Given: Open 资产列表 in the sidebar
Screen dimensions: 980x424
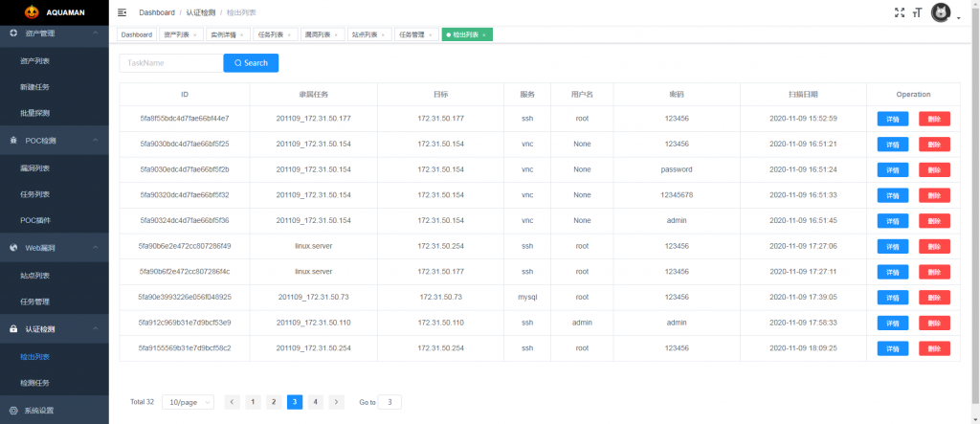Looking at the screenshot, I should pyautogui.click(x=55, y=61).
